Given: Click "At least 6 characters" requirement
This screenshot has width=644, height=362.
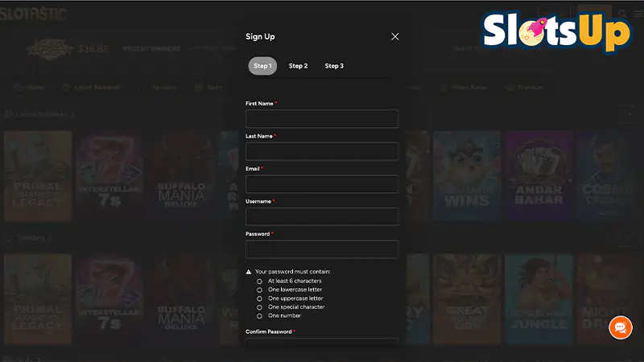Looking at the screenshot, I should click(x=295, y=281).
